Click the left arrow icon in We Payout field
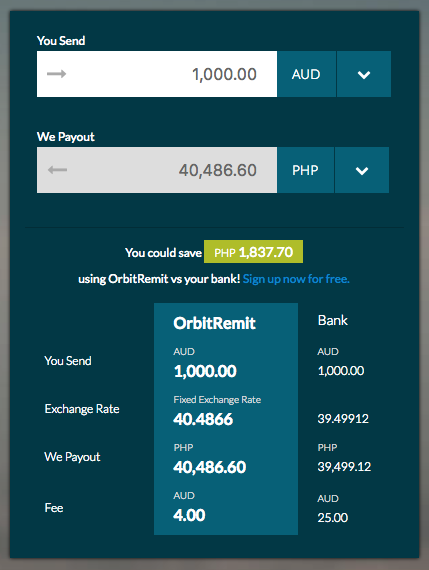 [x=57, y=170]
